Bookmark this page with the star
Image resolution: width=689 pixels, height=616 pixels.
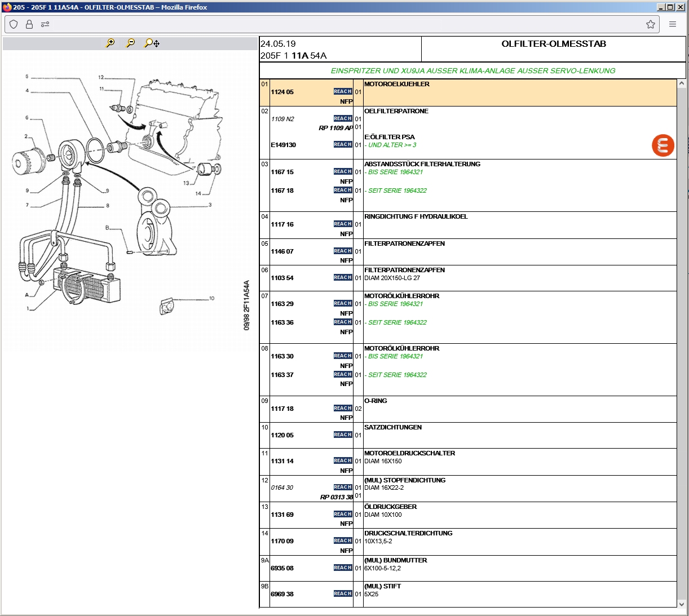651,24
